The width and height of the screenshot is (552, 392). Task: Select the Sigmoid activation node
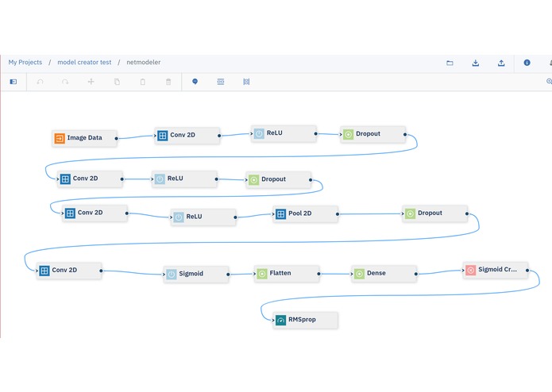pyautogui.click(x=196, y=275)
